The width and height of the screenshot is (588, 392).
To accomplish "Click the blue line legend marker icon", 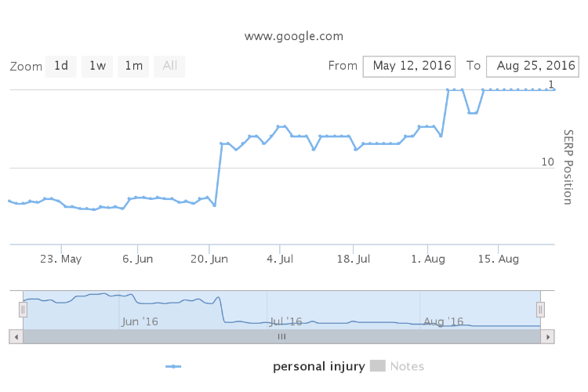I will (173, 366).
